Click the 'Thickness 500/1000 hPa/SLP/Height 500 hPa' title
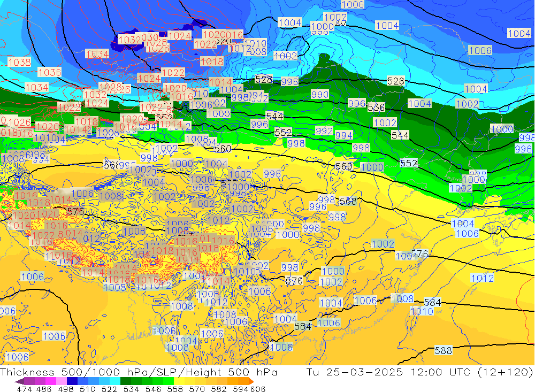Screen dimensions: 535x392 (139, 372)
